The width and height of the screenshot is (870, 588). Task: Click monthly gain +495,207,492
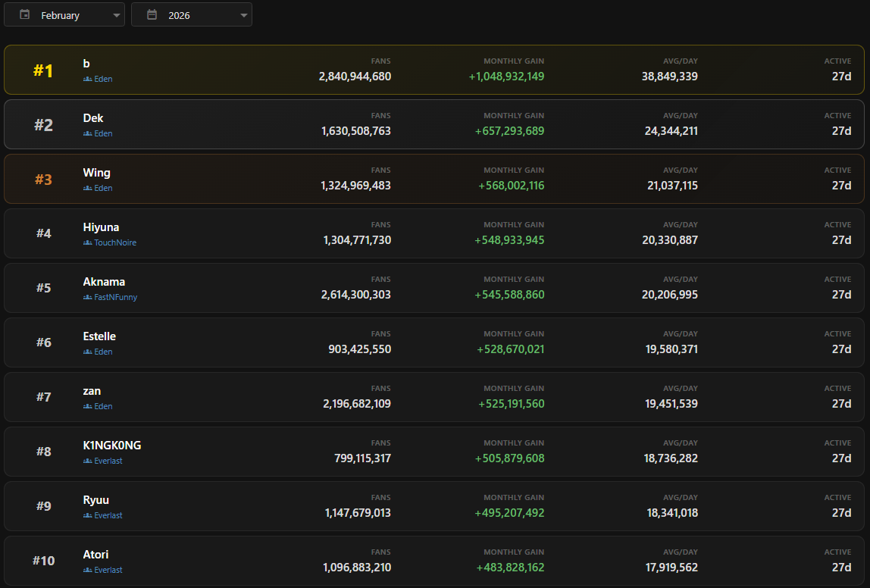pos(509,513)
